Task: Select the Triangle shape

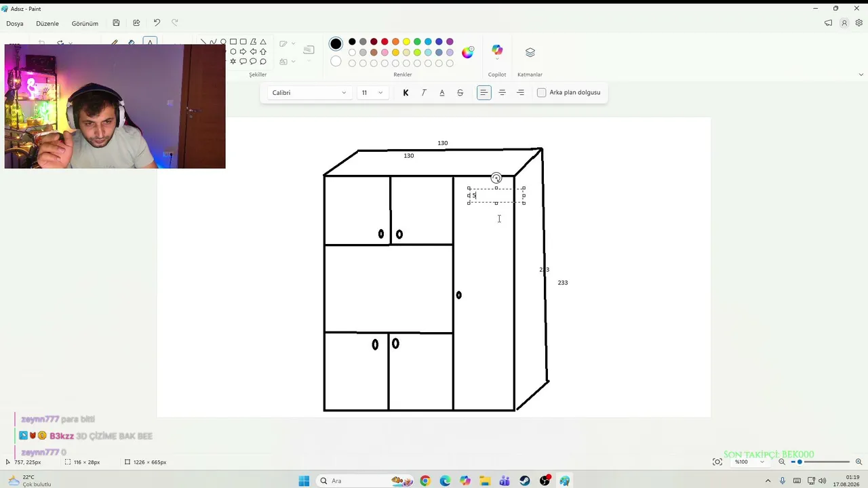Action: (x=263, y=42)
